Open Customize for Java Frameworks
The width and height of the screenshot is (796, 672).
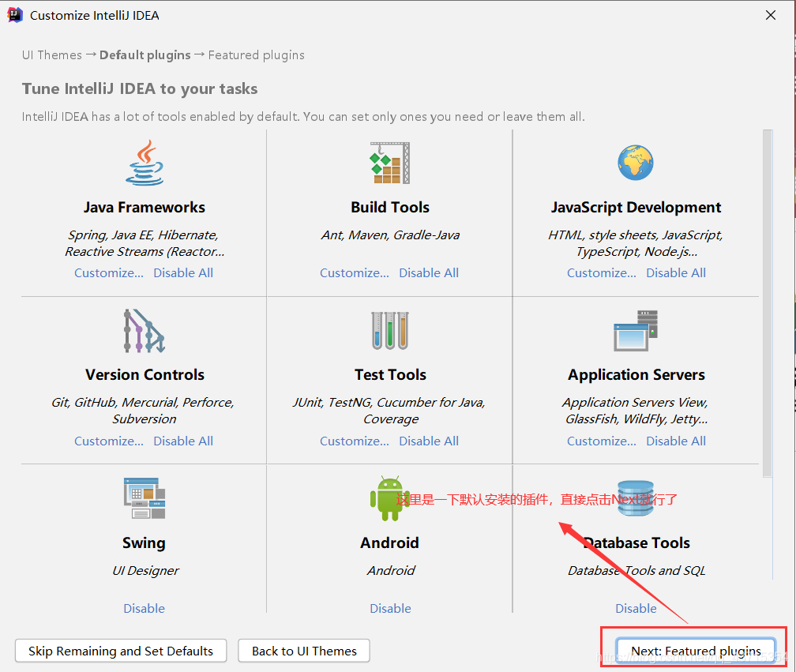[109, 273]
